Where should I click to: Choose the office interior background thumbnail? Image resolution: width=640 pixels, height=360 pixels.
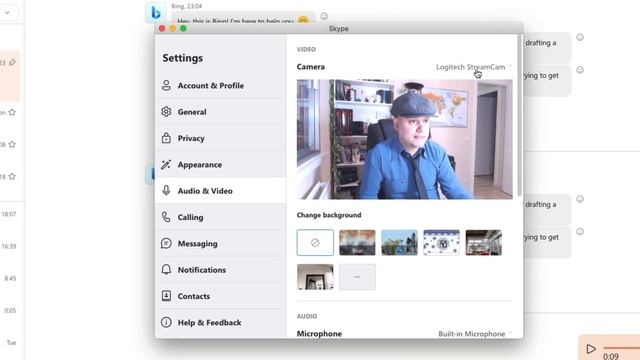pyautogui.click(x=484, y=242)
